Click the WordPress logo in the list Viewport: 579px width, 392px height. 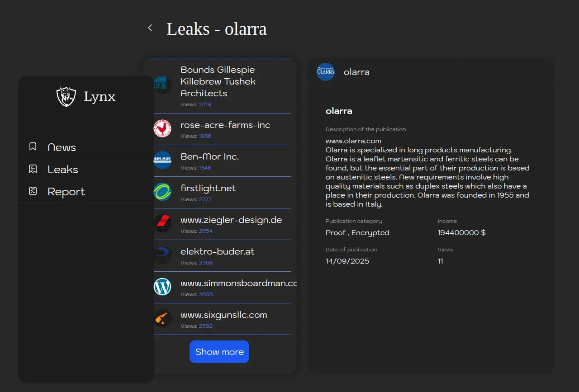coord(162,287)
